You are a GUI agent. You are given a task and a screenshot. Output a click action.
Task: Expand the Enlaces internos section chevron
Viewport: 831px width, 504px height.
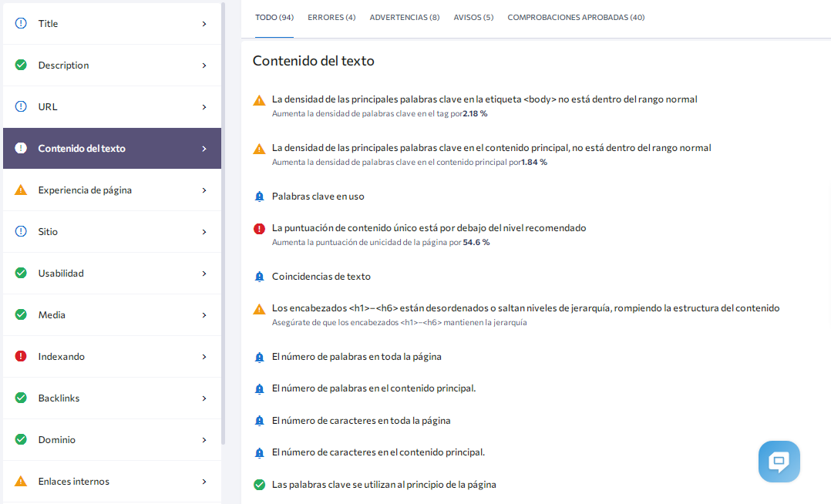coord(204,481)
